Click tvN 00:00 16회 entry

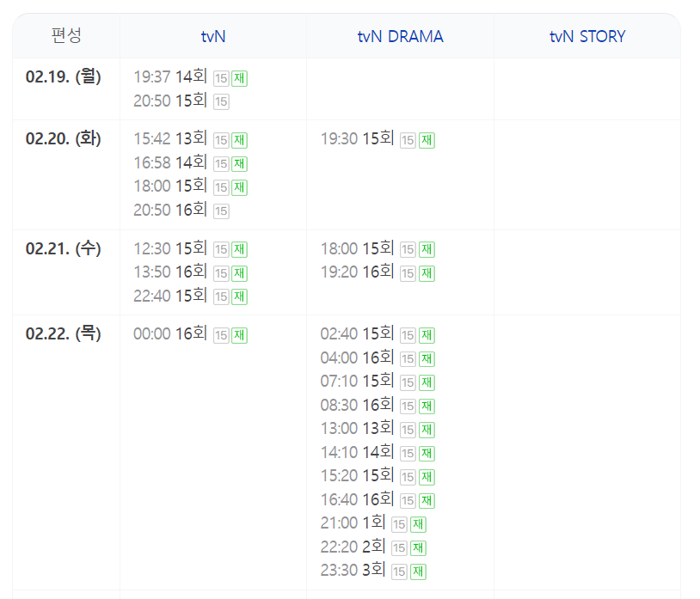tap(191, 333)
